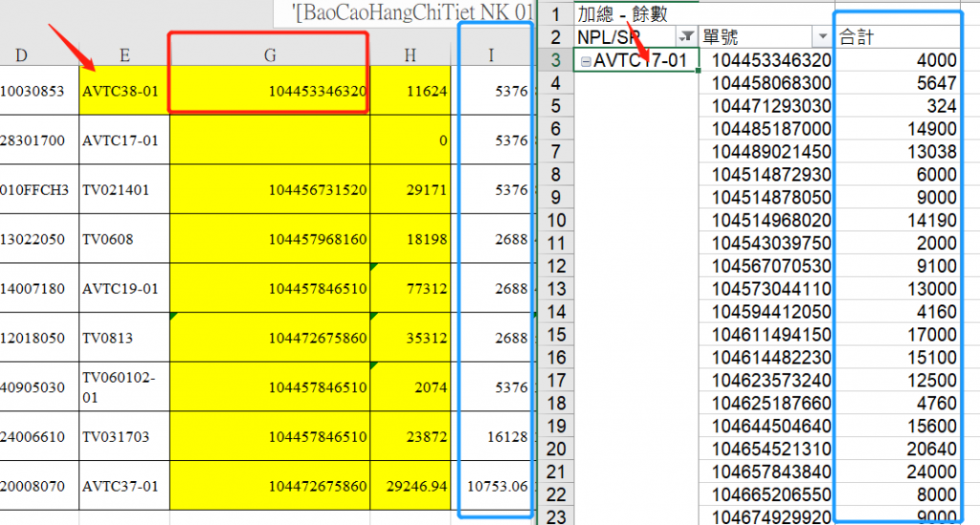Select cell AVTC37-01
Viewport: 980px width, 525px height.
point(124,485)
